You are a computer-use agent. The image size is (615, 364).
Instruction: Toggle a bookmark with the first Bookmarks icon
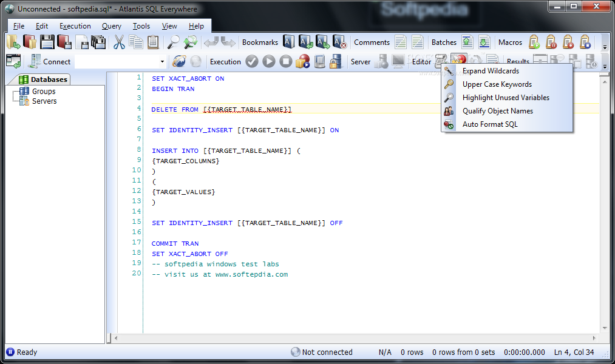point(288,42)
